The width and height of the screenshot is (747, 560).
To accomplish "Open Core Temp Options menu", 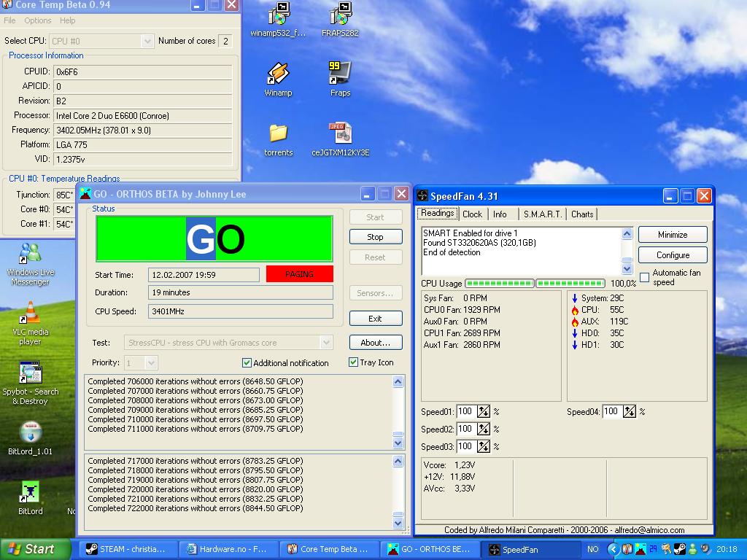I will tap(38, 20).
